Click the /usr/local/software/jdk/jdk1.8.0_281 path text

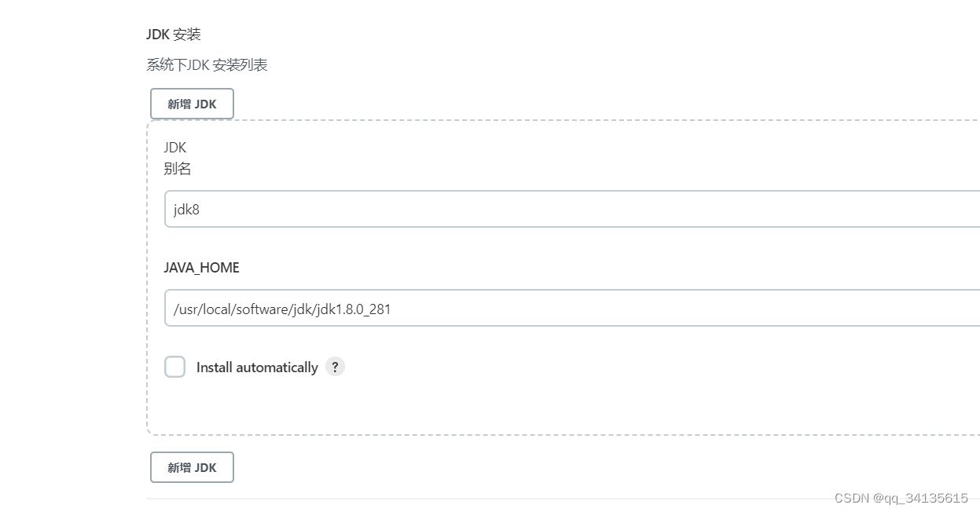pyautogui.click(x=282, y=309)
